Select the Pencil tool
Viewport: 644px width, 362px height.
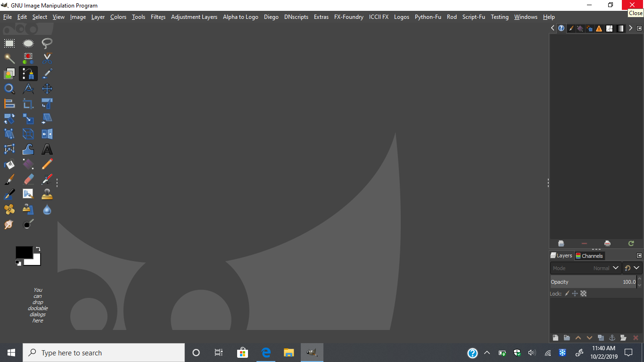coord(47,164)
